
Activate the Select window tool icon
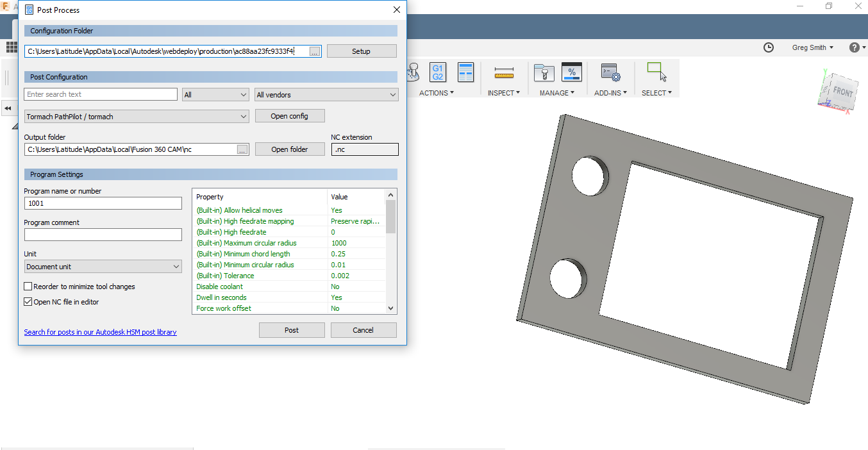pos(656,72)
